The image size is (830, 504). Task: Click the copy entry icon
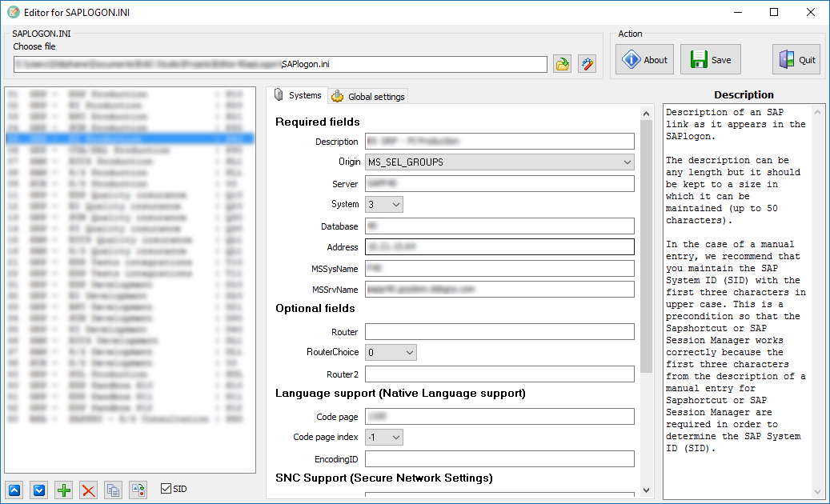pos(114,490)
